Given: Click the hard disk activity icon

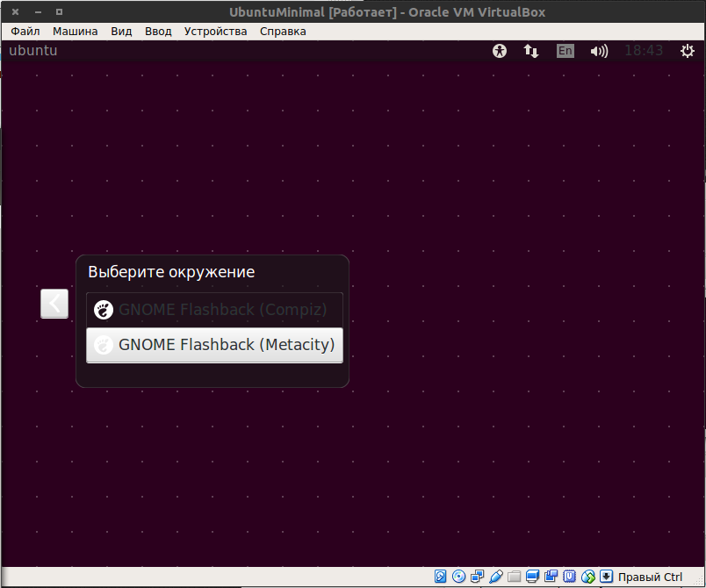Looking at the screenshot, I should tap(440, 577).
